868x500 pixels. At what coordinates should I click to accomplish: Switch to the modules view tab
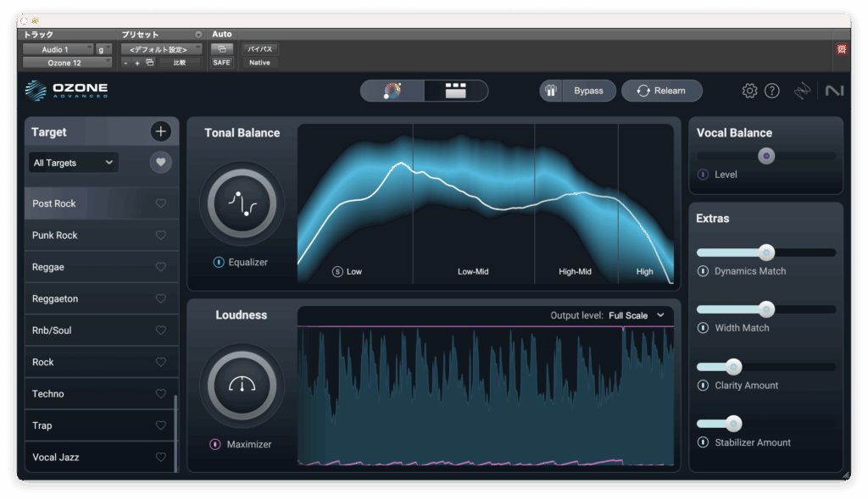(456, 91)
